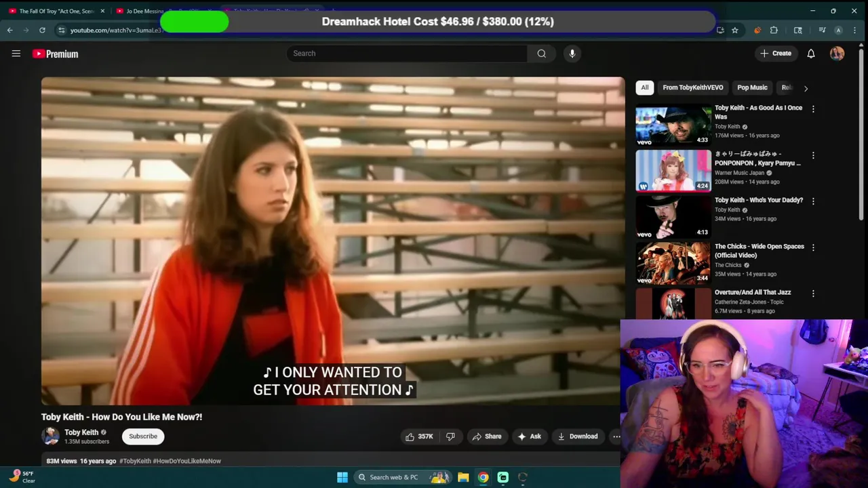
Task: Open Google Chrome taskbar icon
Action: click(x=483, y=477)
